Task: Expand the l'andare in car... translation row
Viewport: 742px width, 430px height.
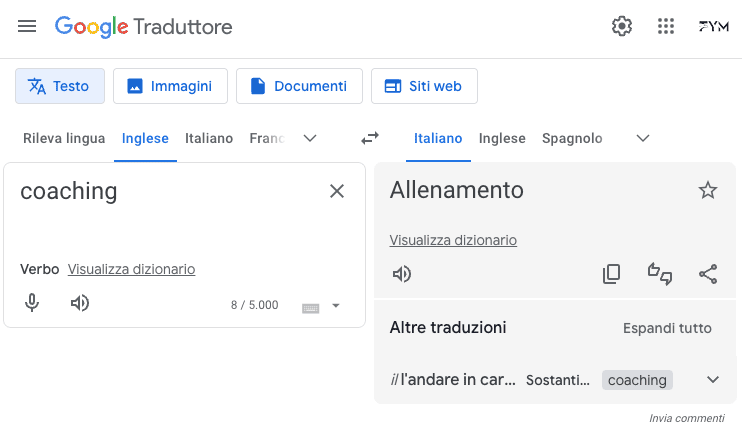Action: click(x=713, y=379)
